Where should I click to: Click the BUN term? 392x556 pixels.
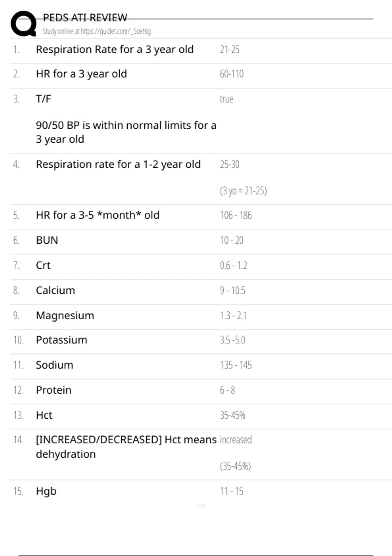[x=47, y=240]
